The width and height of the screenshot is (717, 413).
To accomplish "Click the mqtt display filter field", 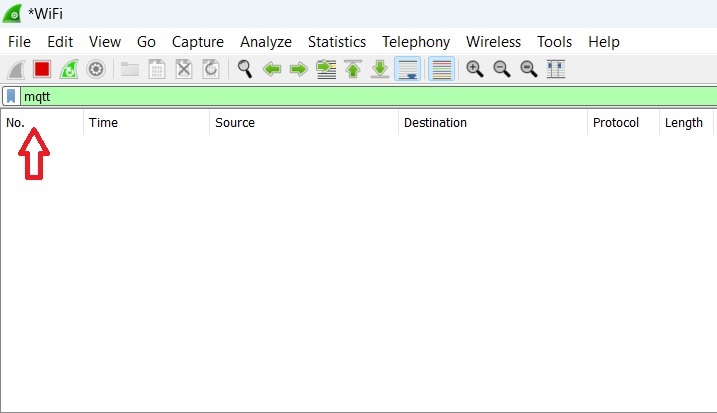I will pos(369,97).
